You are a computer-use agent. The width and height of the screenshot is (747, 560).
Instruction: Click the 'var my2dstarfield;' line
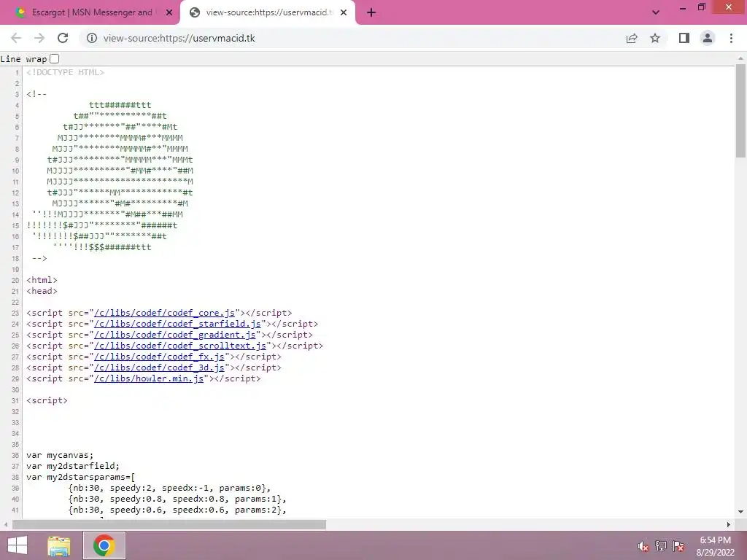(73, 466)
